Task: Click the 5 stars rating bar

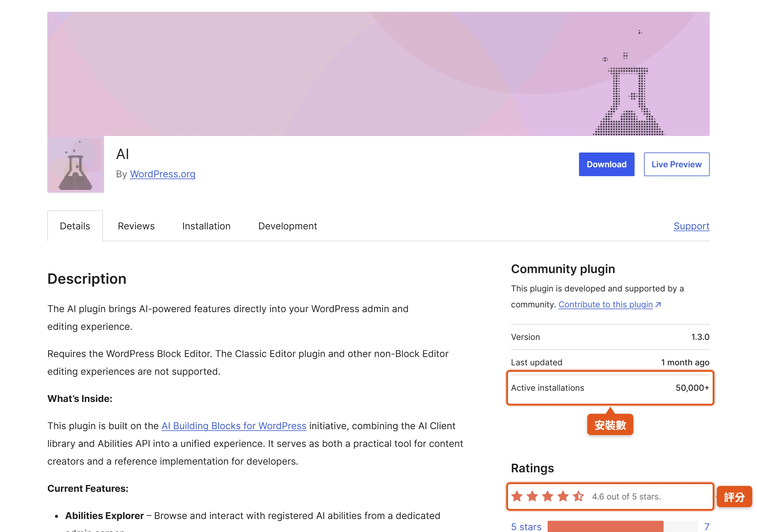Action: point(622,526)
